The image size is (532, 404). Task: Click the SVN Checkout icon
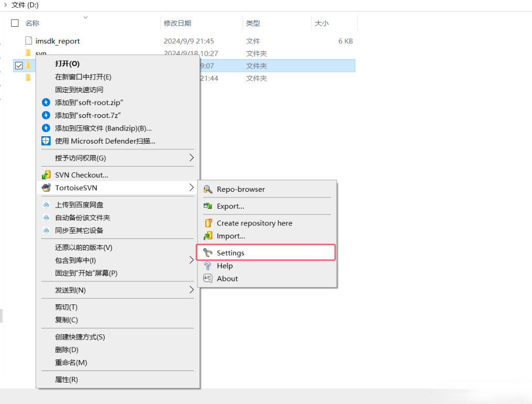(46, 175)
